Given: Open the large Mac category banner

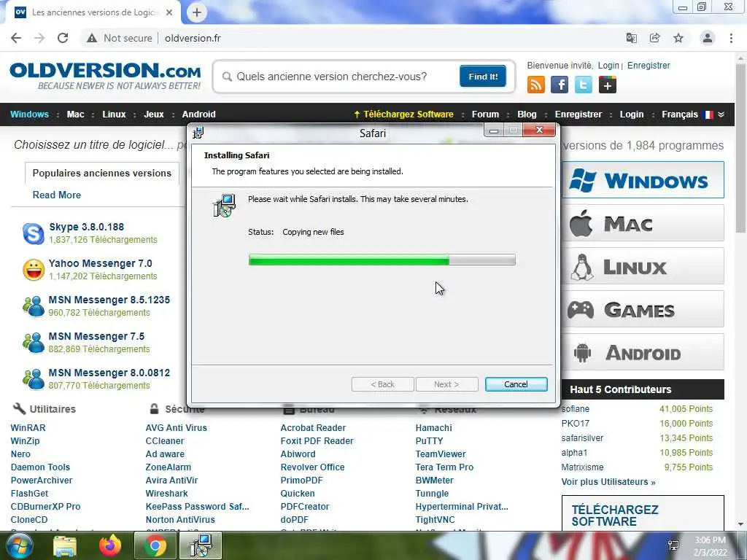Looking at the screenshot, I should 643,223.
